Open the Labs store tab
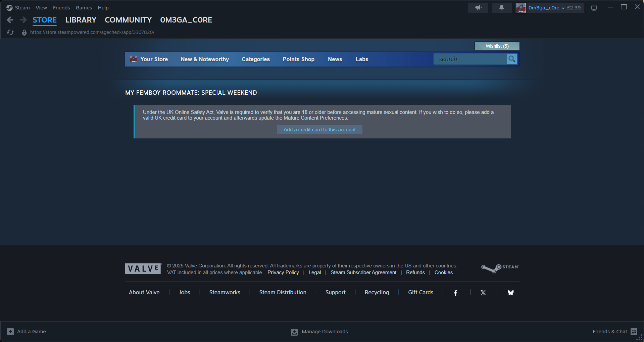 (x=362, y=59)
